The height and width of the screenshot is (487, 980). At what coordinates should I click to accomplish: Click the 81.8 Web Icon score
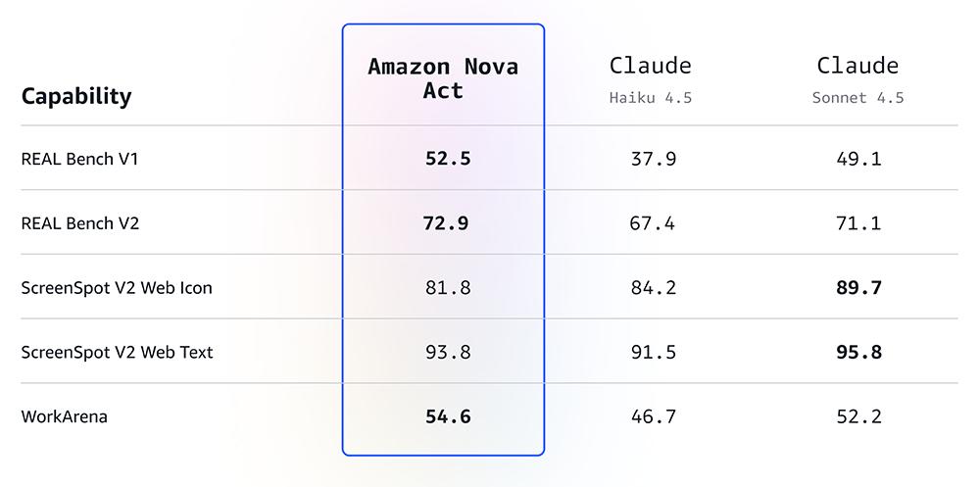point(448,288)
